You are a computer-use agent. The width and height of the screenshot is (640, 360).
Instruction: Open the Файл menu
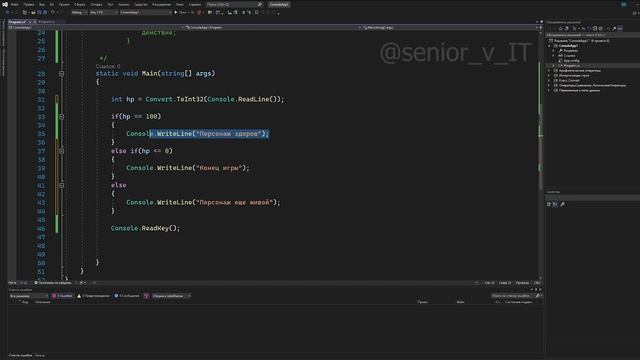[15, 4]
